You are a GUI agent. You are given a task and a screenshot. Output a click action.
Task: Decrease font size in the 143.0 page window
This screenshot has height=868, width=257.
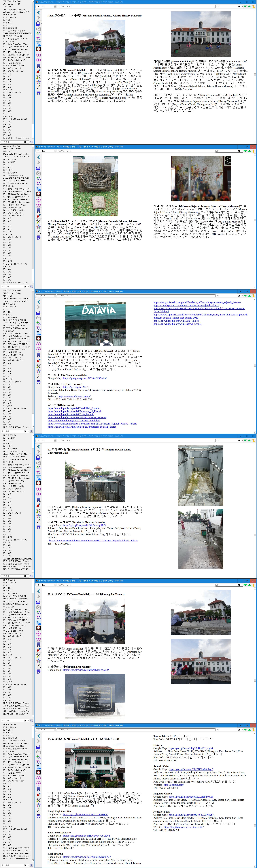click(x=38, y=617)
